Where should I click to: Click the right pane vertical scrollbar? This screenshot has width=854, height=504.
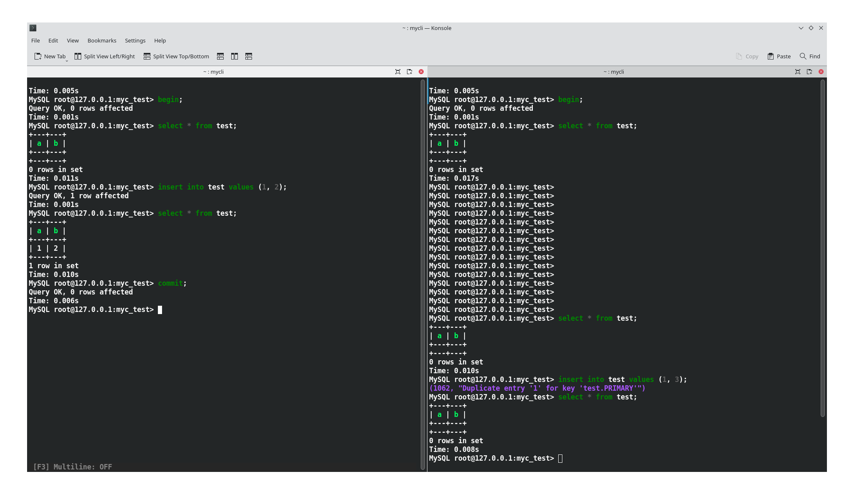click(x=823, y=248)
